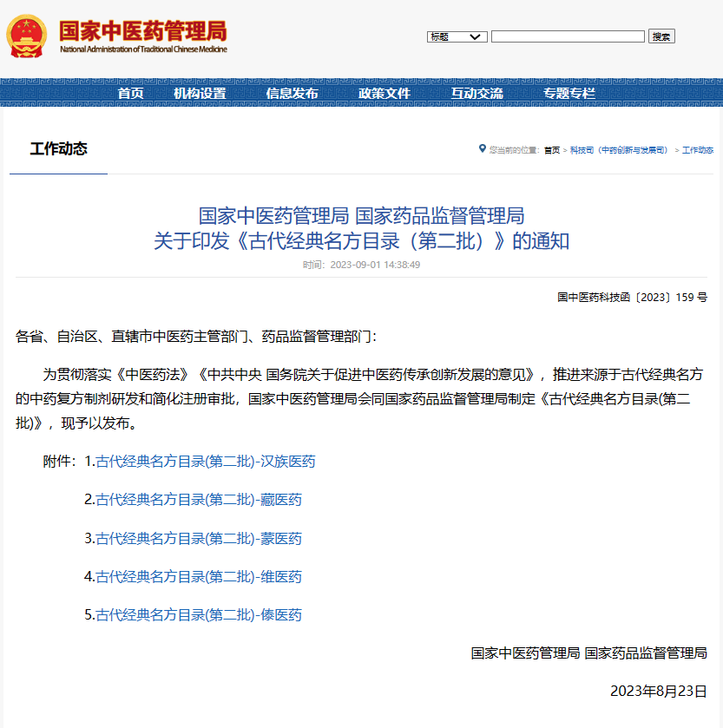Open the 首页 navigation menu item

(130, 94)
